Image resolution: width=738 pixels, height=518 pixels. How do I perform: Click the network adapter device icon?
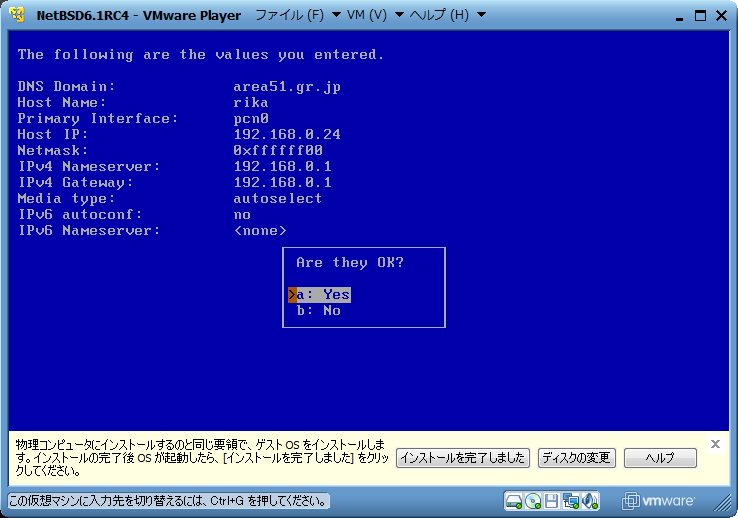(x=571, y=501)
